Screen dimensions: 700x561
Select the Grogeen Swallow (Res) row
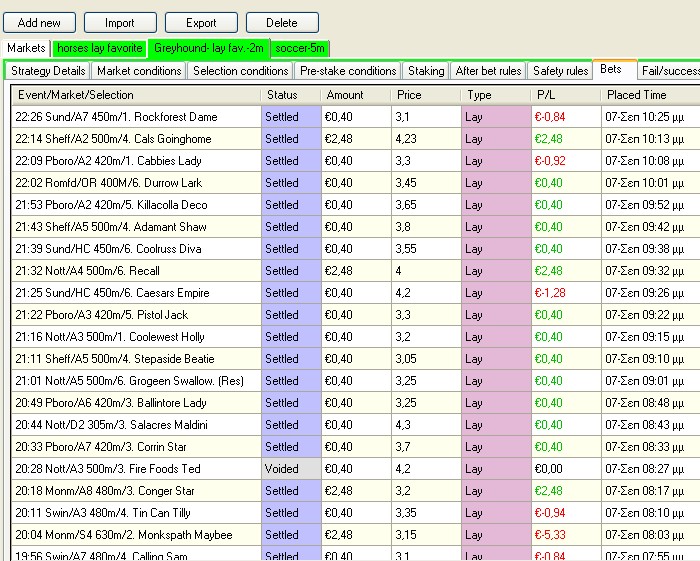click(x=356, y=381)
